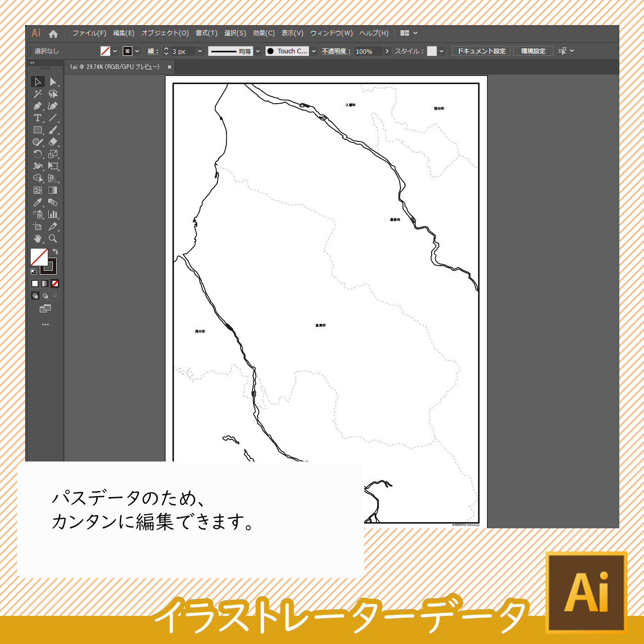Click the 環境設定 button
Screen dimensions: 644x644
point(533,51)
